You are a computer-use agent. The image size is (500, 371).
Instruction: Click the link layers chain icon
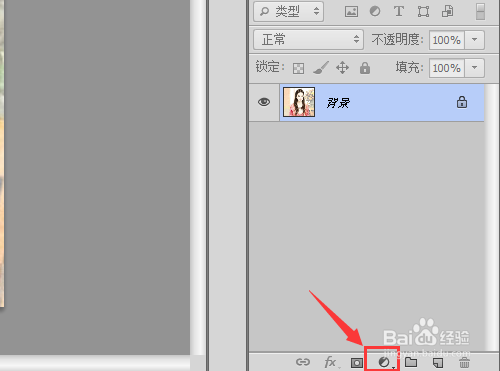point(303,362)
